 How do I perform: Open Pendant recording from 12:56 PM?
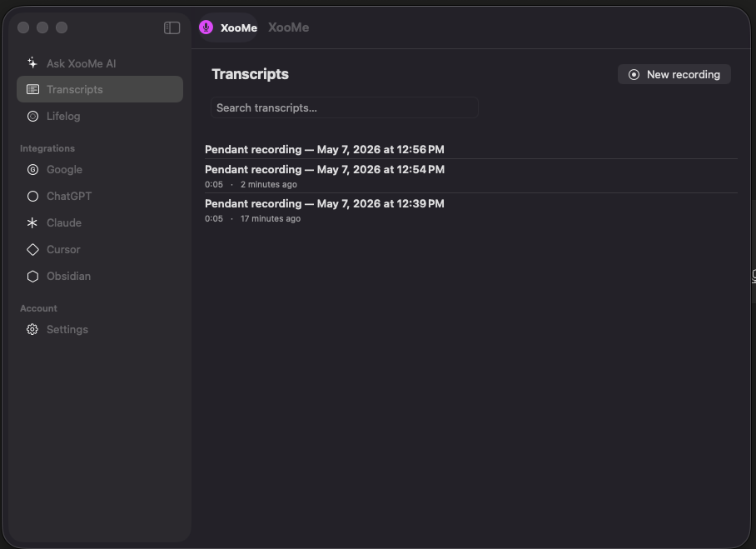pyautogui.click(x=471, y=150)
